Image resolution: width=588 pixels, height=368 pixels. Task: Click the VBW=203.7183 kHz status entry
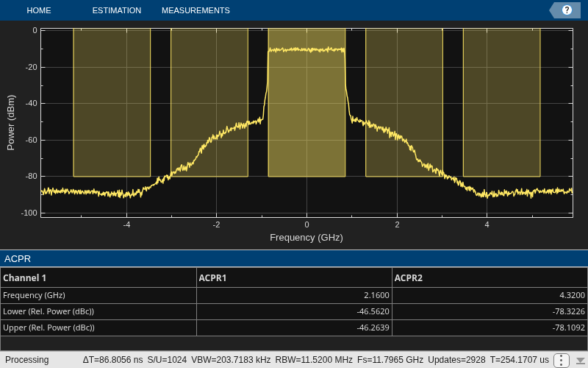(231, 360)
